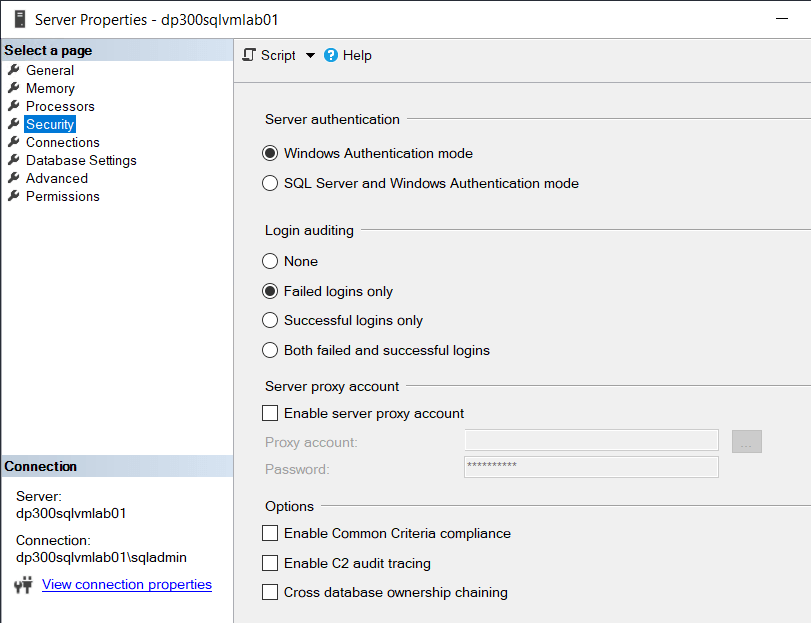Switch to the Advanced page
Image resolution: width=811 pixels, height=623 pixels.
tap(56, 178)
